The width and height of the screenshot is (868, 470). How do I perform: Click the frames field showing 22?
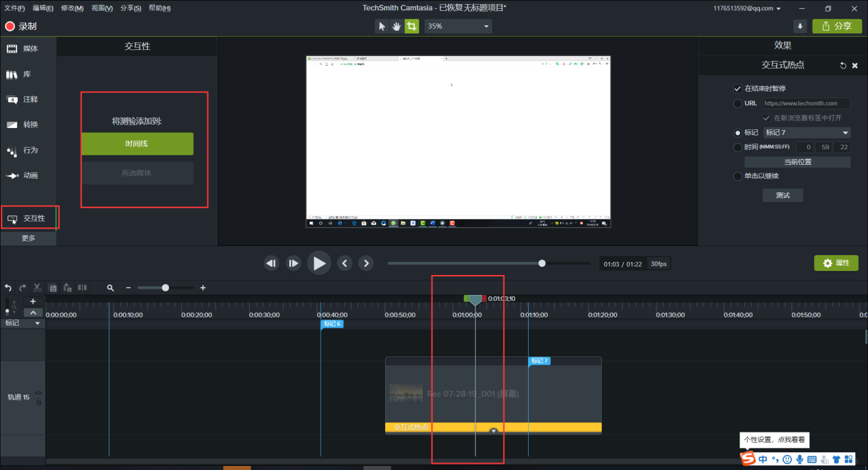pyautogui.click(x=842, y=147)
